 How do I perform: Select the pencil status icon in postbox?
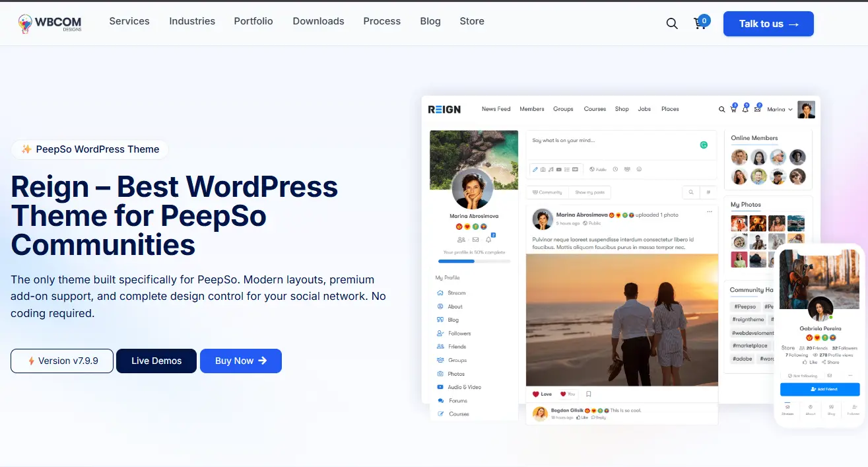[535, 169]
